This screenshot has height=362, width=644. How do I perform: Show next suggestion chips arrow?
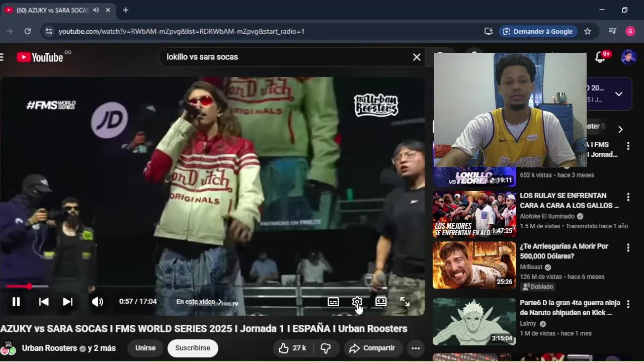620,129
